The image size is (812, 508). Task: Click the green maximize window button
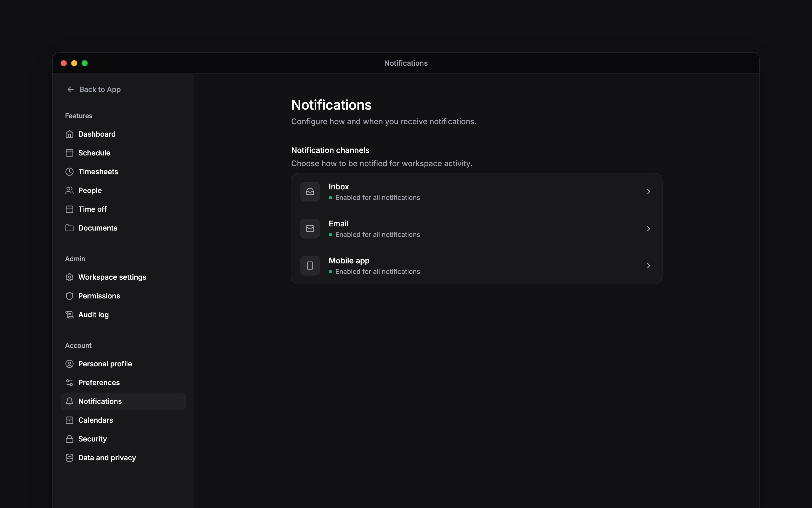(85, 63)
